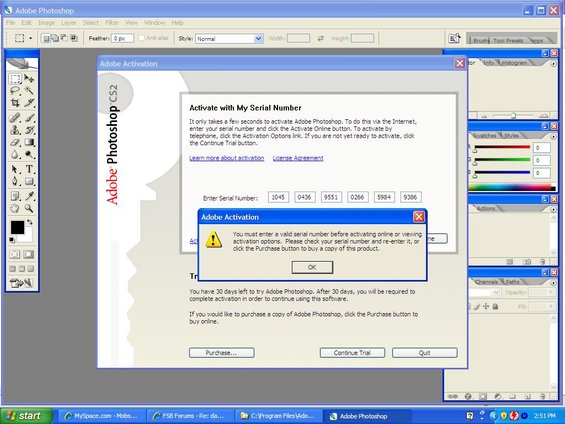Select the Zoom tool
Screen dimensions: 565x424
(x=29, y=208)
